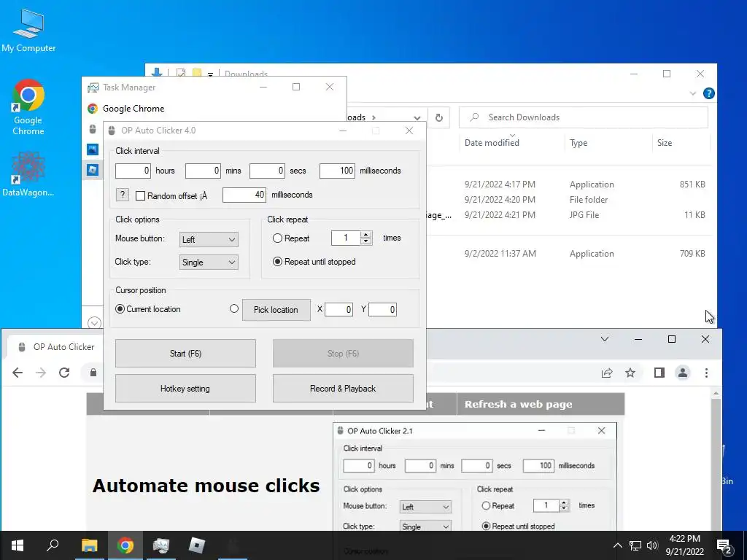Select Current location radio button
Viewport: 747px width, 560px height.
pyautogui.click(x=120, y=309)
